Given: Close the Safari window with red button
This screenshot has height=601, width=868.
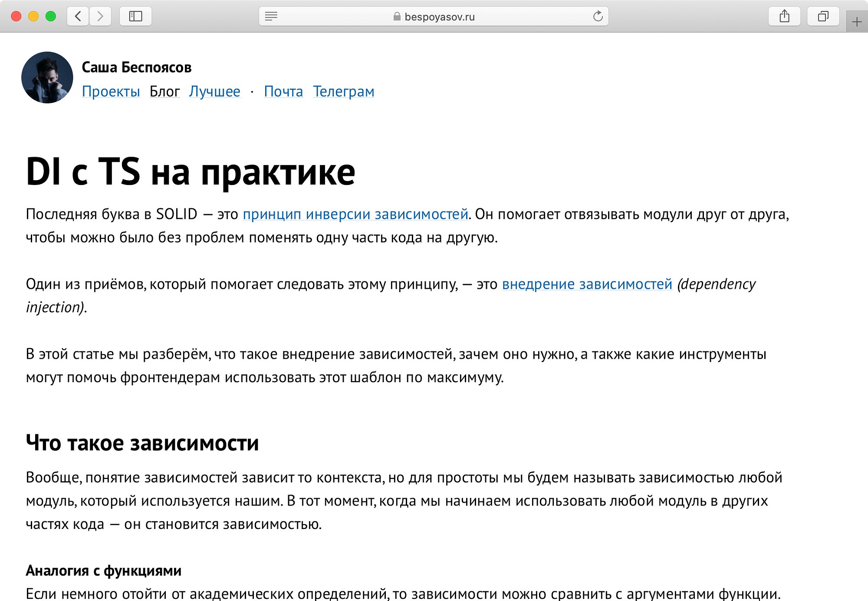Looking at the screenshot, I should coord(16,17).
